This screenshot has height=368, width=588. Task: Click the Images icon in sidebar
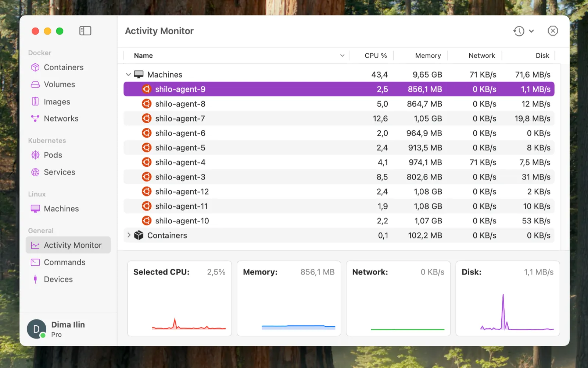pos(35,102)
